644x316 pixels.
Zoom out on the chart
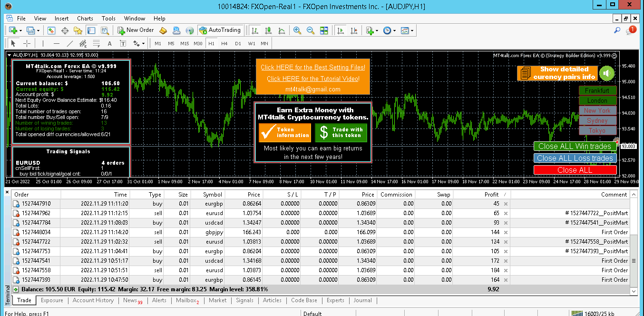[x=311, y=30]
